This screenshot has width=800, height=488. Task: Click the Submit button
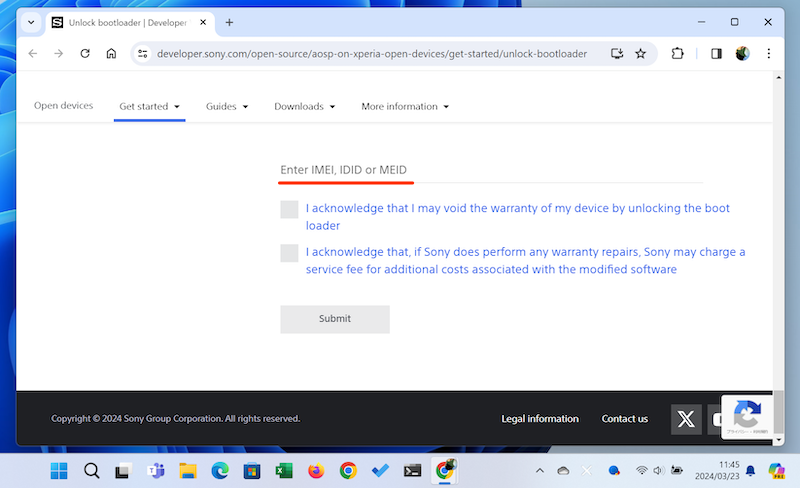click(x=334, y=319)
